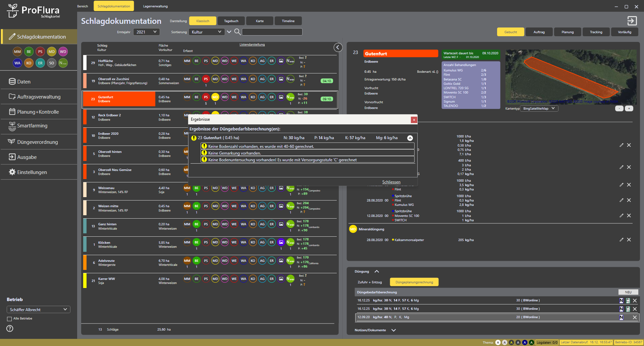Click Schliessen in the Ergebnisse dialog
Viewport: 644px width, 346px height.
point(391,182)
